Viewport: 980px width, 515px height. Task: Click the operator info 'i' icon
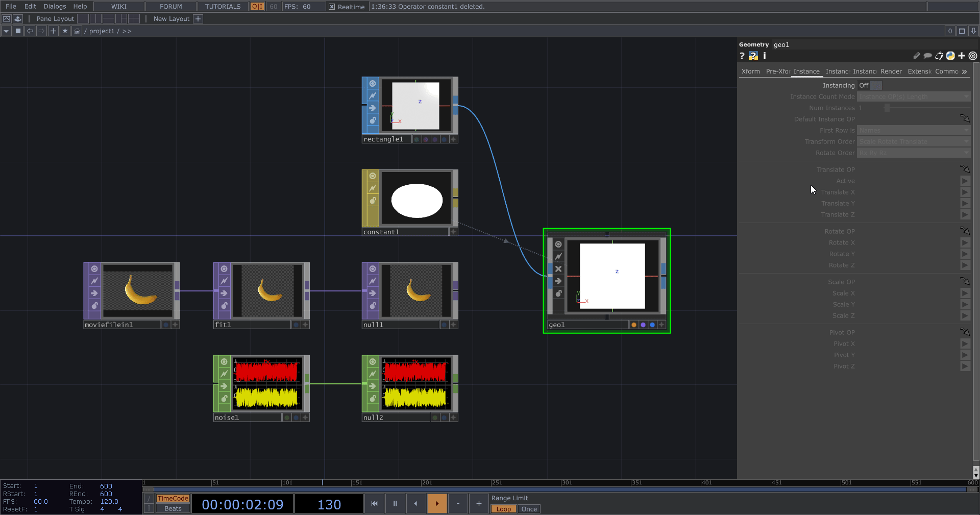764,56
